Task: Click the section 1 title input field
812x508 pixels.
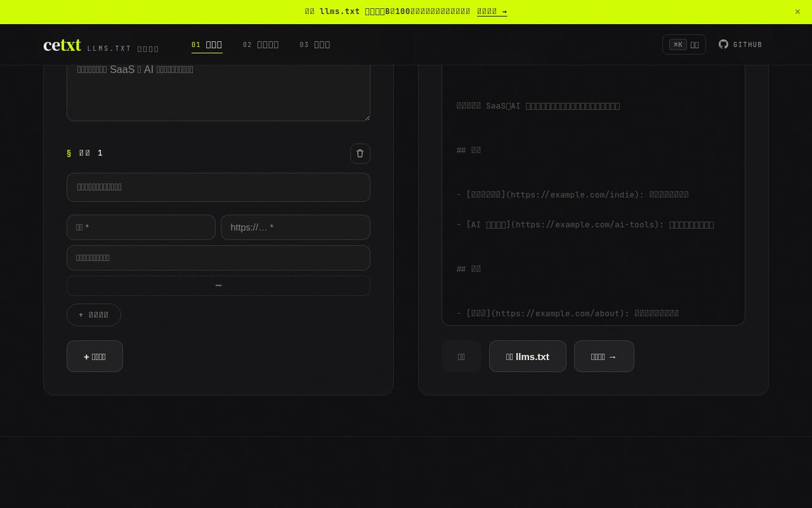Action: pos(218,187)
